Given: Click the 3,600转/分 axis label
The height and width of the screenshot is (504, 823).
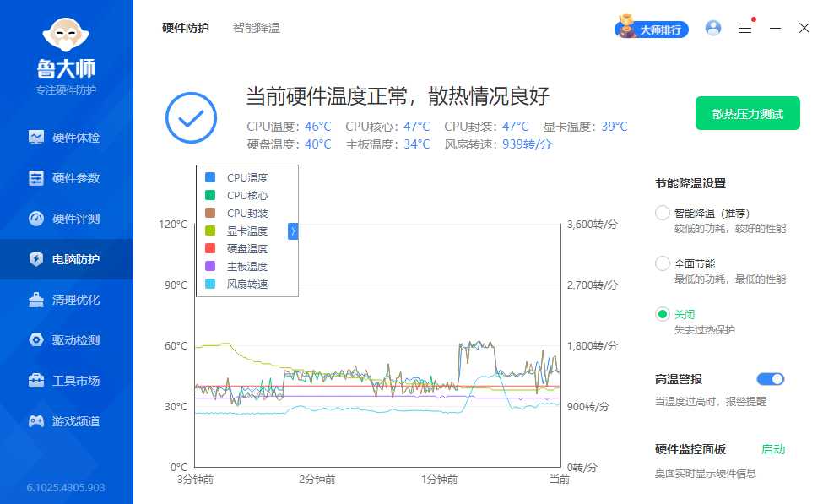Looking at the screenshot, I should click(592, 225).
